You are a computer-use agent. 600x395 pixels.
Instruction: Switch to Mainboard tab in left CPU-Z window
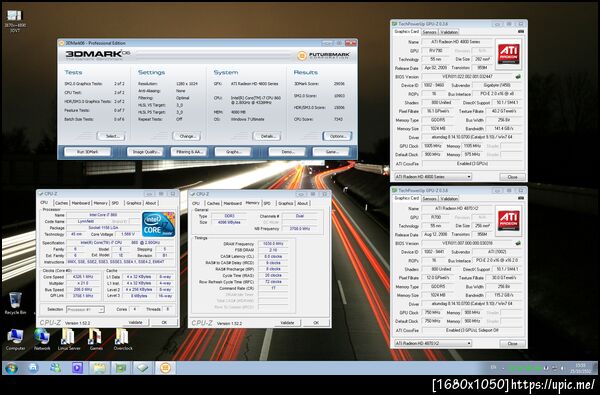tap(81, 203)
